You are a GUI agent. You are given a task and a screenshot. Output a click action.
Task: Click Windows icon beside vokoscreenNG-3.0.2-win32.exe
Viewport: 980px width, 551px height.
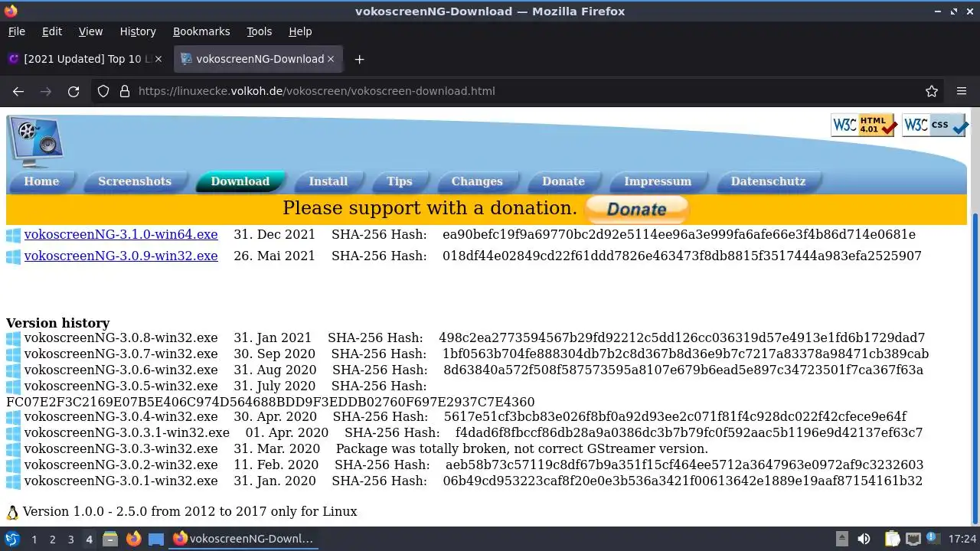pos(14,465)
